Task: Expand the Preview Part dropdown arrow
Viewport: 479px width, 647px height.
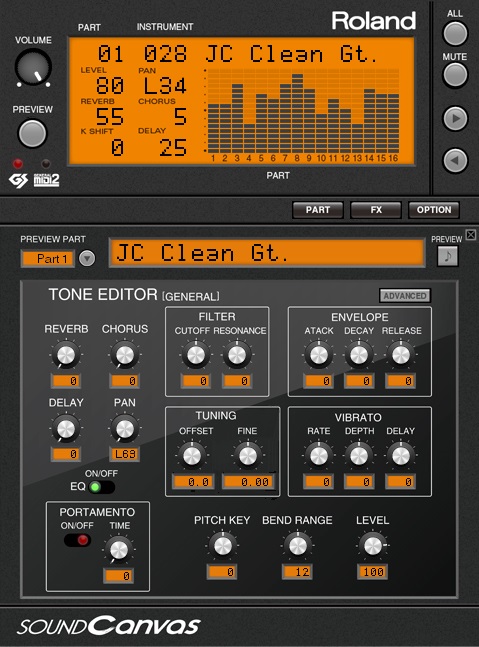Action: pos(87,259)
